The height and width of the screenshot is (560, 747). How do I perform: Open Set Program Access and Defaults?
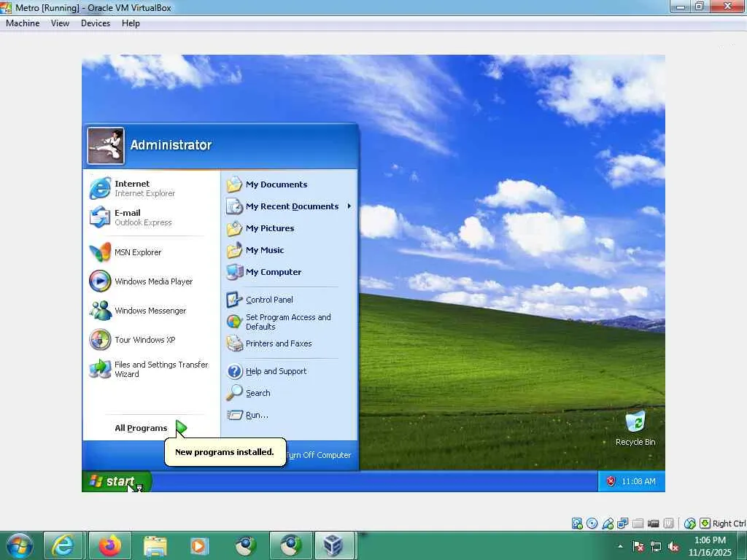[289, 322]
